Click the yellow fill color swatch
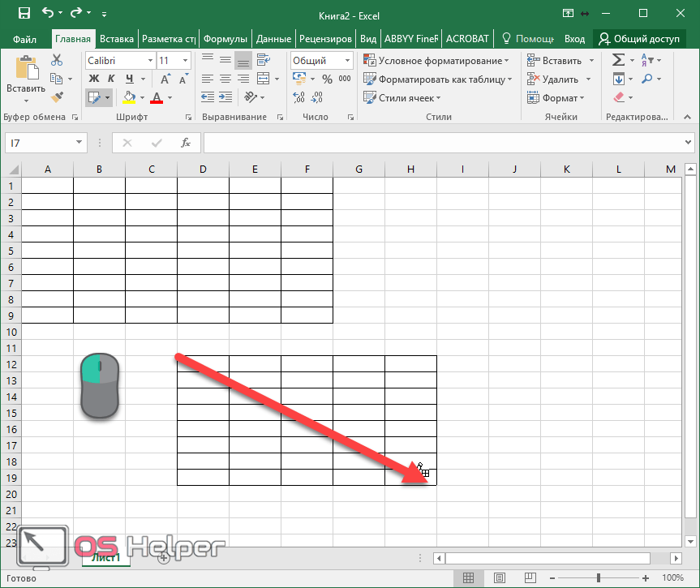The height and width of the screenshot is (588, 700). (x=129, y=98)
